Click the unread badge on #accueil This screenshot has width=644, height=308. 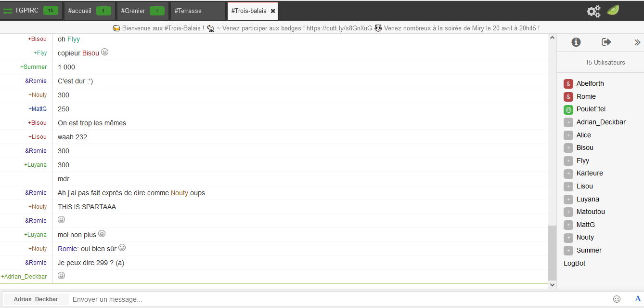[x=103, y=11]
